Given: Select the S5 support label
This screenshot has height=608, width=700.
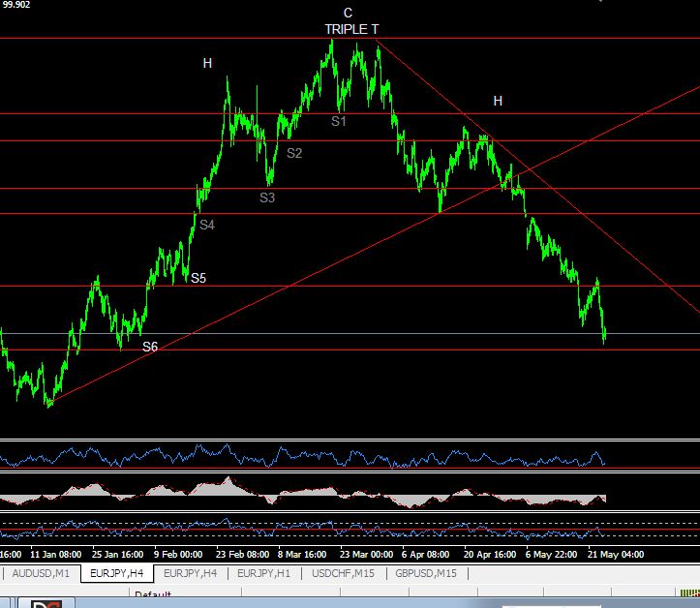Looking at the screenshot, I should tap(198, 278).
